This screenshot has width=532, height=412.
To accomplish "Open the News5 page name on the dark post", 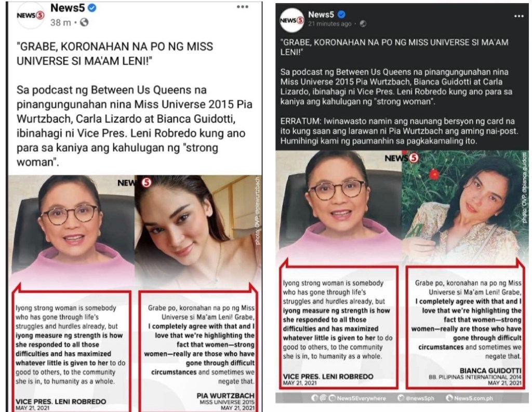I will pyautogui.click(x=321, y=15).
